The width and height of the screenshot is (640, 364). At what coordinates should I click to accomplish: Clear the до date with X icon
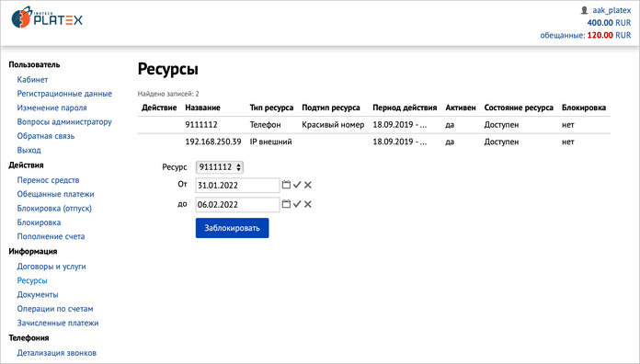click(x=308, y=204)
